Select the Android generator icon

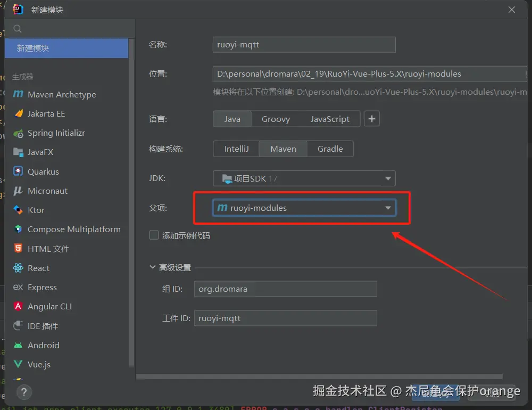point(18,345)
